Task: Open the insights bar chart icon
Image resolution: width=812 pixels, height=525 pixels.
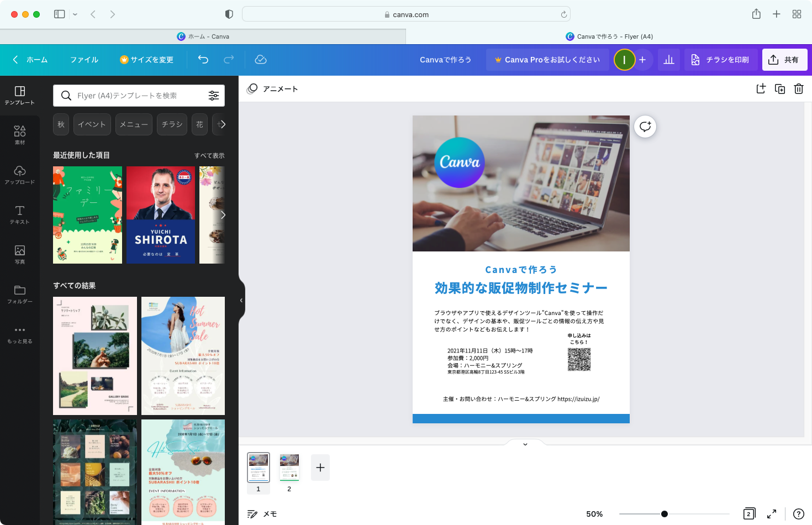Action: [x=669, y=60]
